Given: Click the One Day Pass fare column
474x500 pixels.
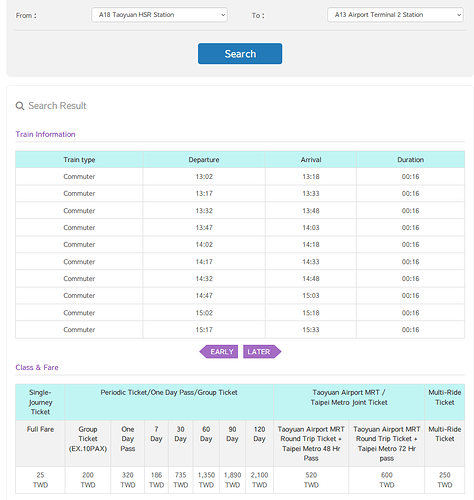Looking at the screenshot, I should (x=128, y=439).
